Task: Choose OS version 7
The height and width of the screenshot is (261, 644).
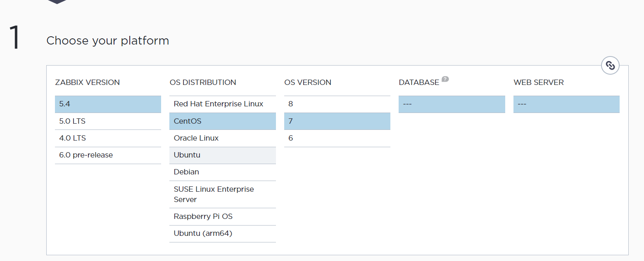Action: [337, 121]
